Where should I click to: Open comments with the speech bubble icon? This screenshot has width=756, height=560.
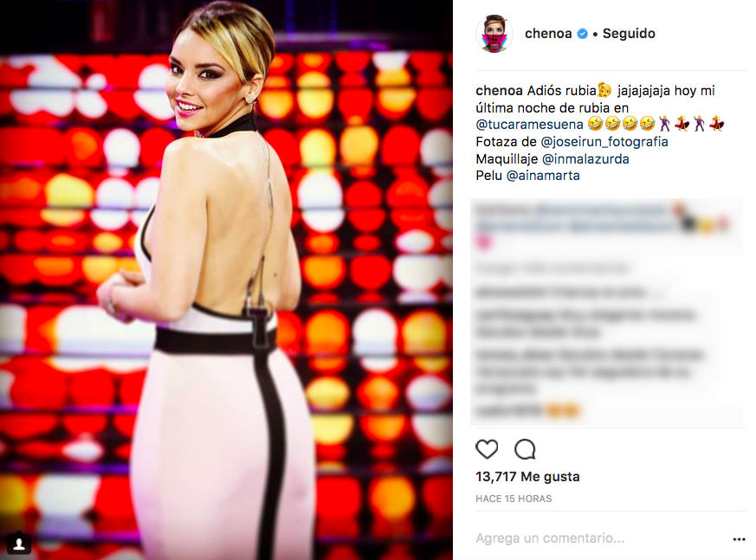(525, 449)
